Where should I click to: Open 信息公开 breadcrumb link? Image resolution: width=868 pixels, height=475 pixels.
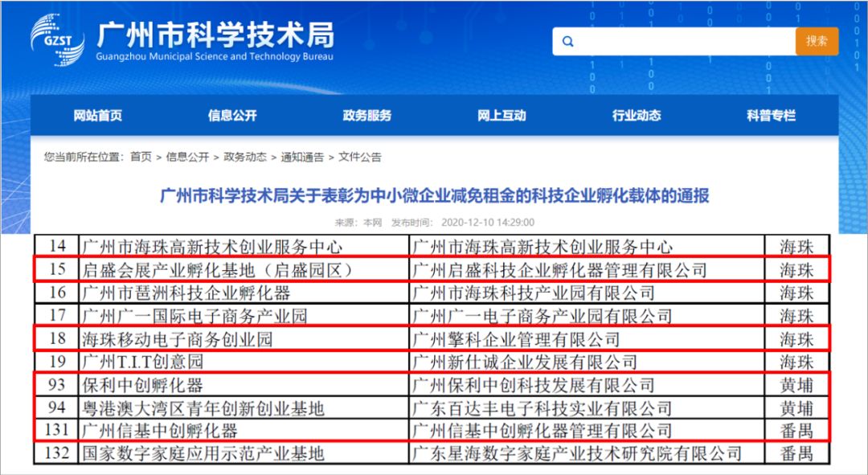(187, 158)
